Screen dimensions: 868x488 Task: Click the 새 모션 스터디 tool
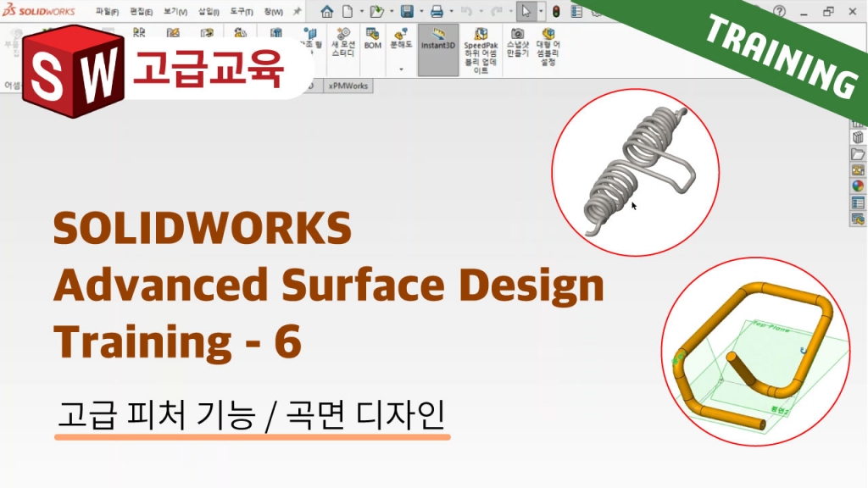[x=343, y=42]
